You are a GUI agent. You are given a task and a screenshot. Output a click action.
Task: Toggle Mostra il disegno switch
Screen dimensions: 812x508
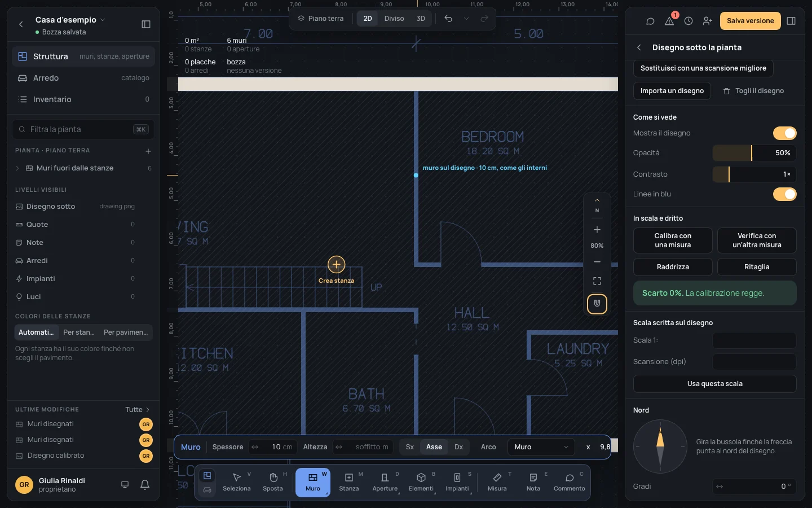784,133
